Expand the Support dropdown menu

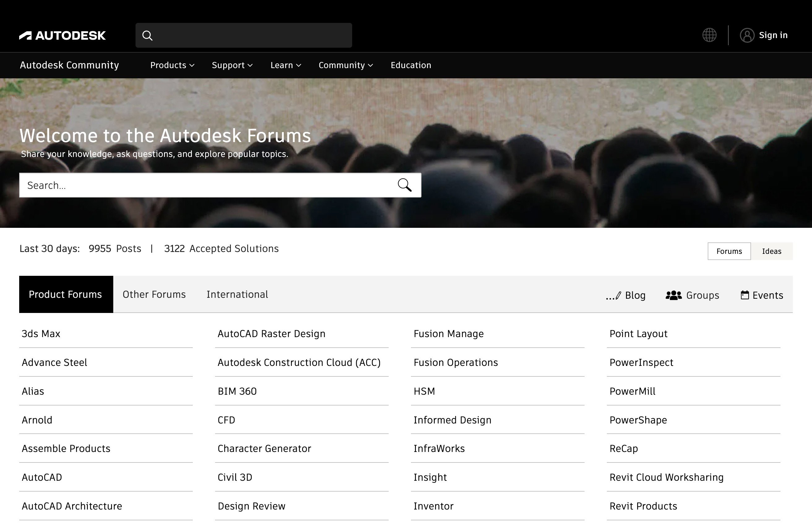[x=232, y=65]
